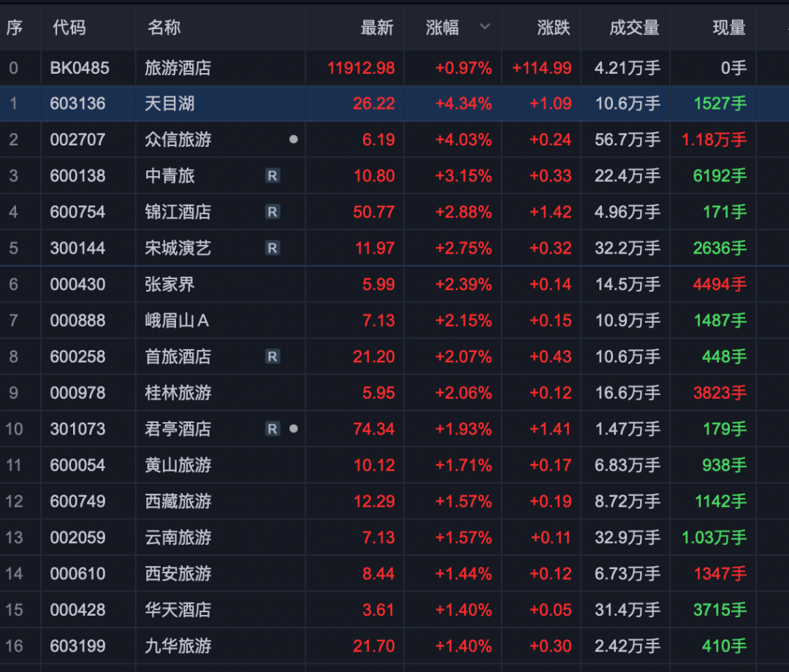Select stock name 张家界
789x672 pixels.
[169, 284]
